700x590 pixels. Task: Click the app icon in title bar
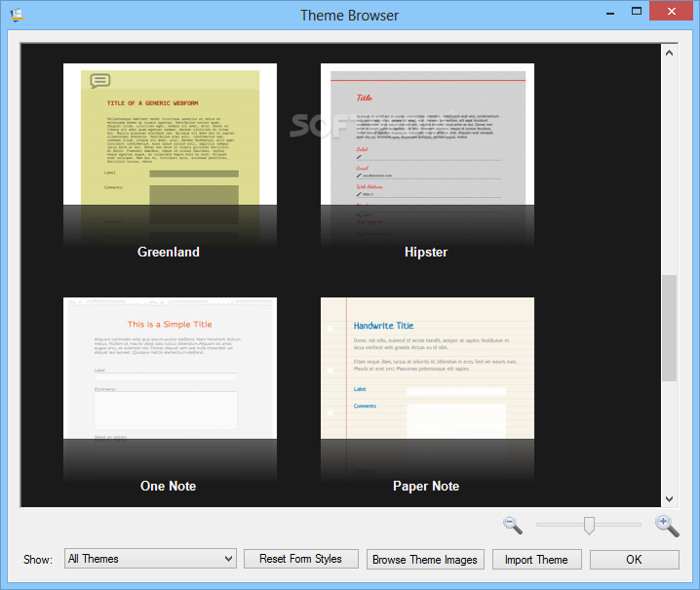pos(17,15)
